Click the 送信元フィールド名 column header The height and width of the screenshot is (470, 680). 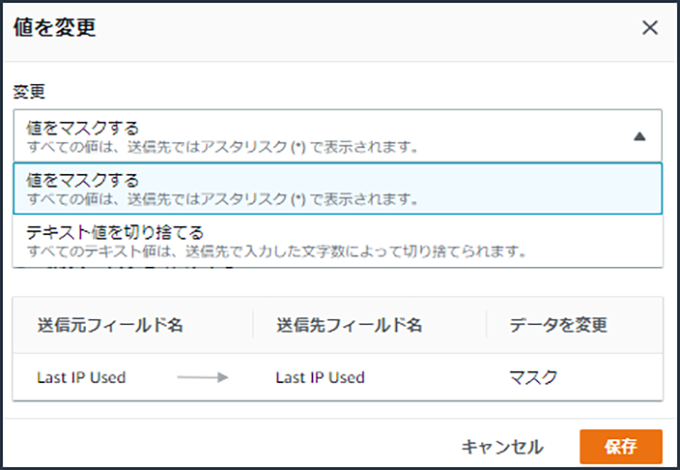click(110, 325)
